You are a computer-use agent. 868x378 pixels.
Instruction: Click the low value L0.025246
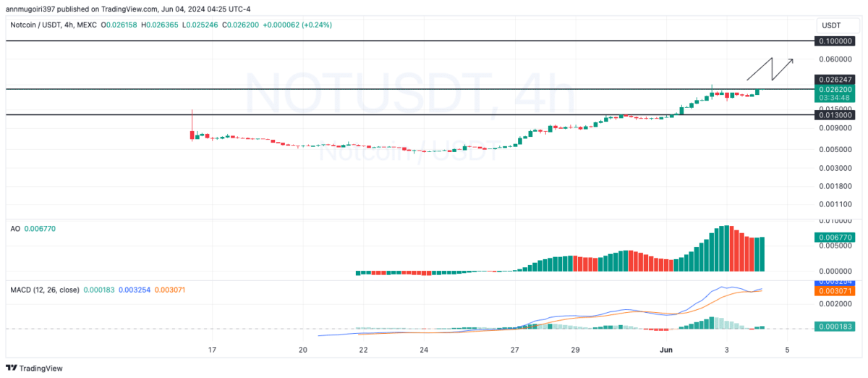pos(202,25)
